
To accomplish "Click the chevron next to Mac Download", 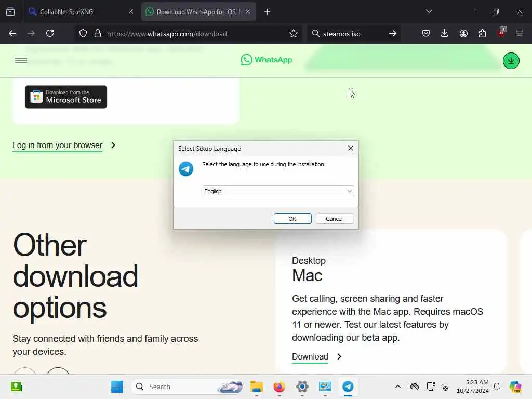I will tap(339, 356).
